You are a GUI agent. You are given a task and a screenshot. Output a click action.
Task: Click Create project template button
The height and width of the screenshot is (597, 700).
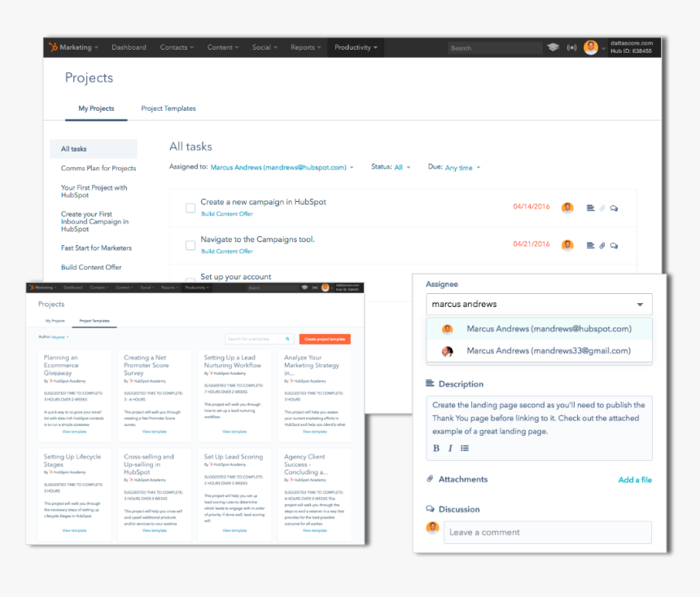point(325,339)
